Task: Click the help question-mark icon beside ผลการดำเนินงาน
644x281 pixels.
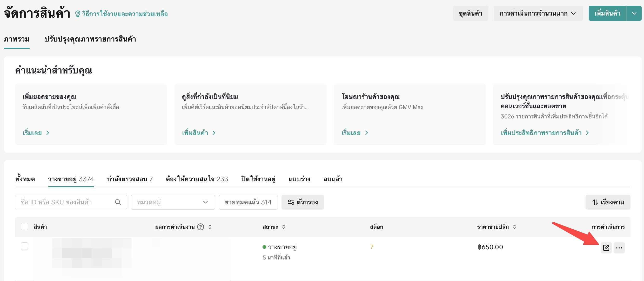Action: click(x=200, y=227)
